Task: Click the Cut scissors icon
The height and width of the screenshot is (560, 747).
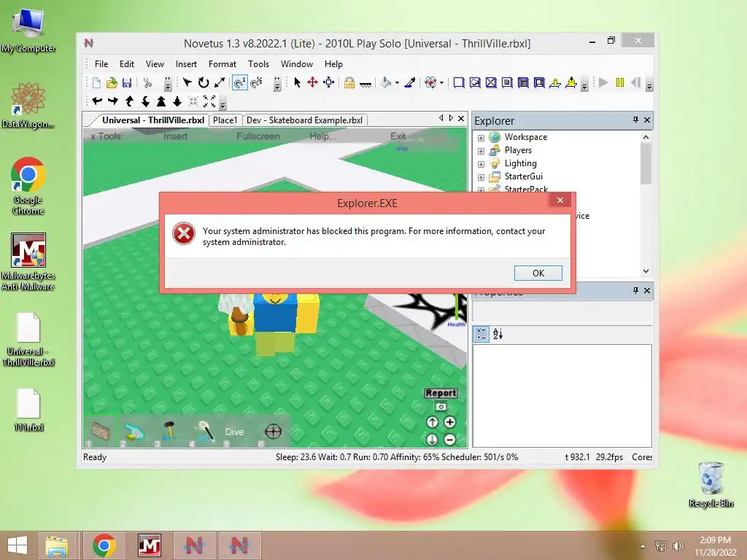Action: pyautogui.click(x=147, y=83)
